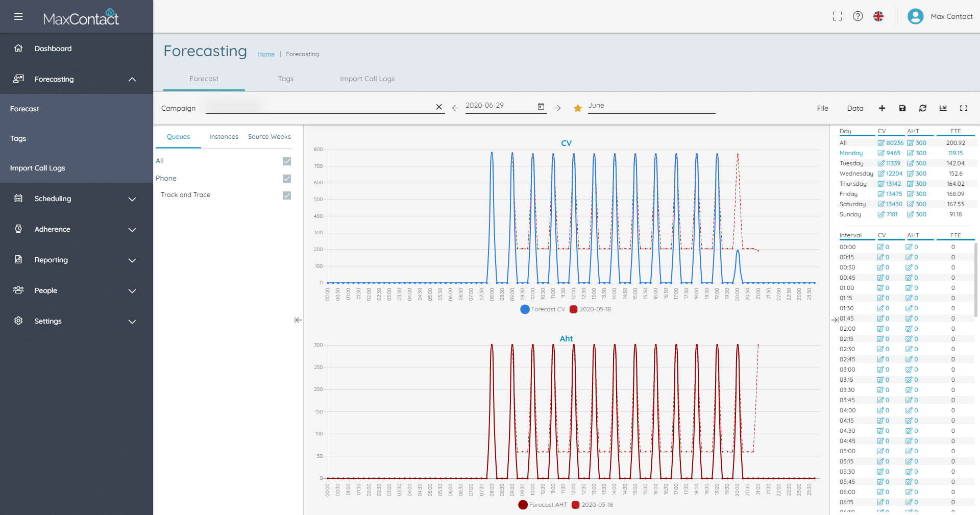
Task: Select the Monday row in Day table
Action: click(851, 153)
